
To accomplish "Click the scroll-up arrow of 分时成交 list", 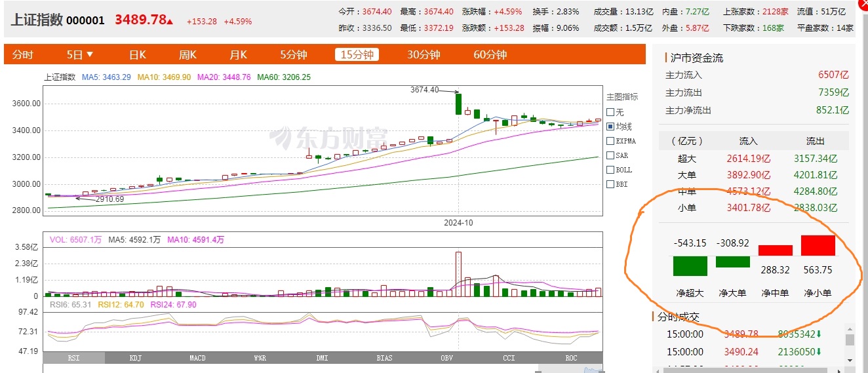I will (850, 330).
